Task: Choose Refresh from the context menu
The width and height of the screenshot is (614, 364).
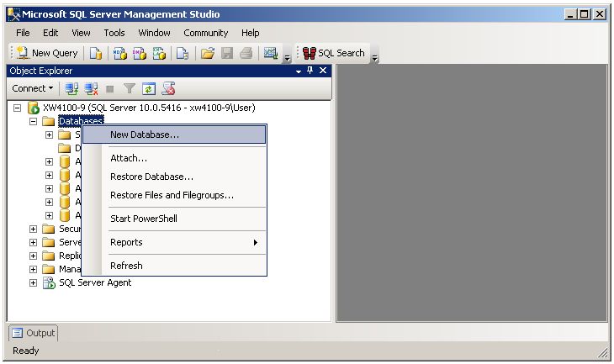Action: point(174,266)
